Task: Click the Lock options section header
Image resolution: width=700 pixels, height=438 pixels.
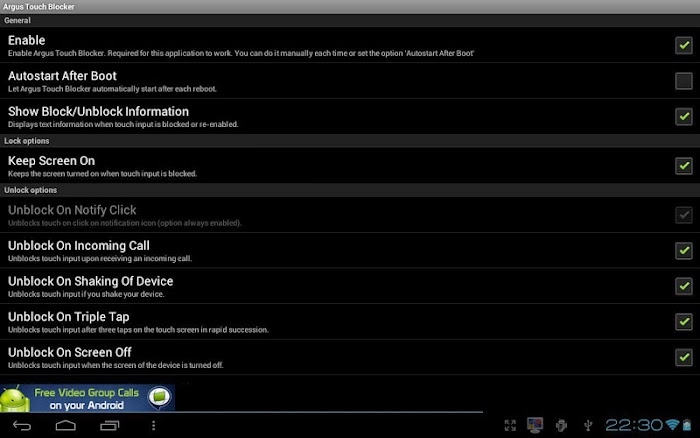Action: (26, 141)
